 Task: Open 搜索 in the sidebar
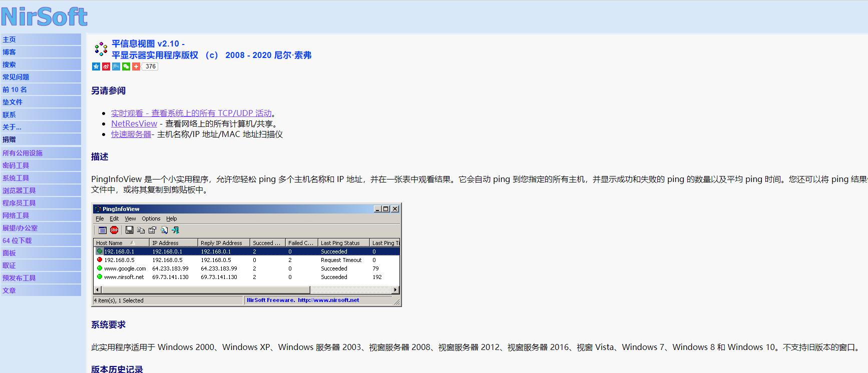coord(41,64)
